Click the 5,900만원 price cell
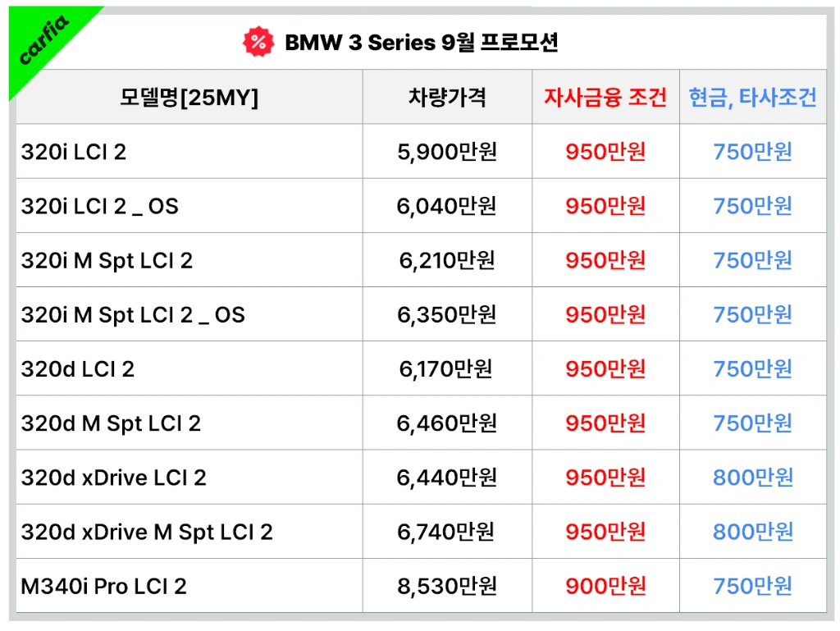This screenshot has width=840, height=631. point(447,152)
